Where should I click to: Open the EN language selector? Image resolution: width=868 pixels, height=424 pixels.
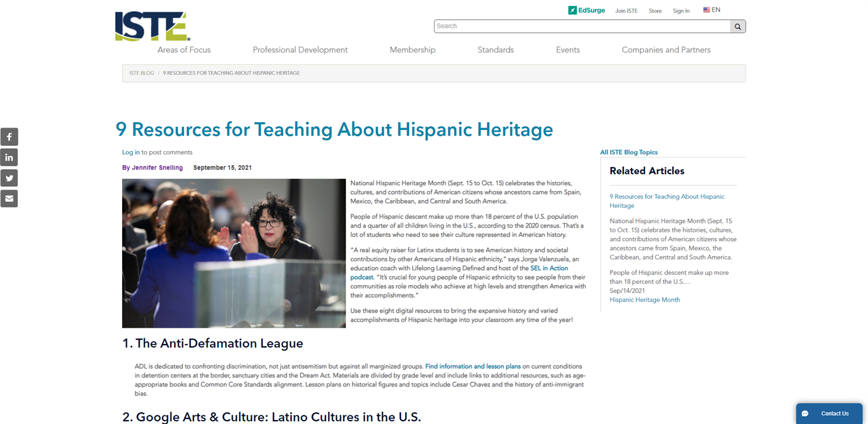(711, 10)
